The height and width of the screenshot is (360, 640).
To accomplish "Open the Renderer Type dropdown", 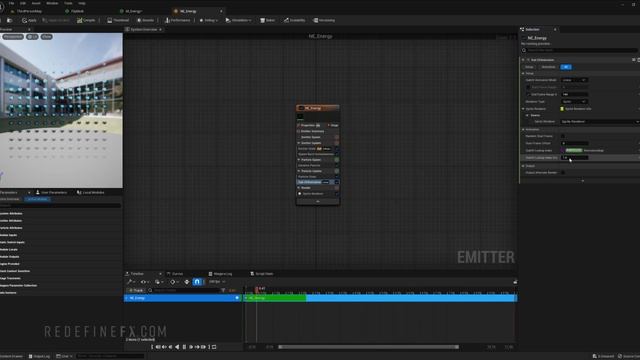I will [x=574, y=101].
